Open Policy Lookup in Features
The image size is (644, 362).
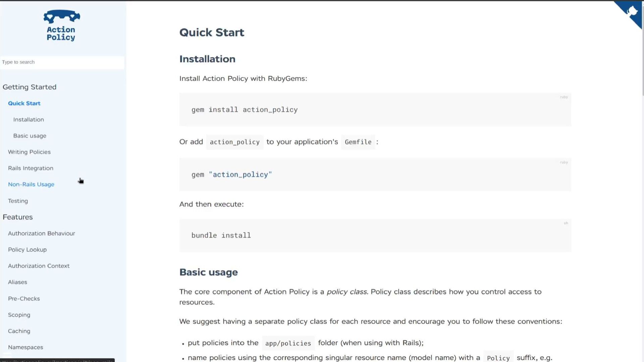pyautogui.click(x=27, y=250)
